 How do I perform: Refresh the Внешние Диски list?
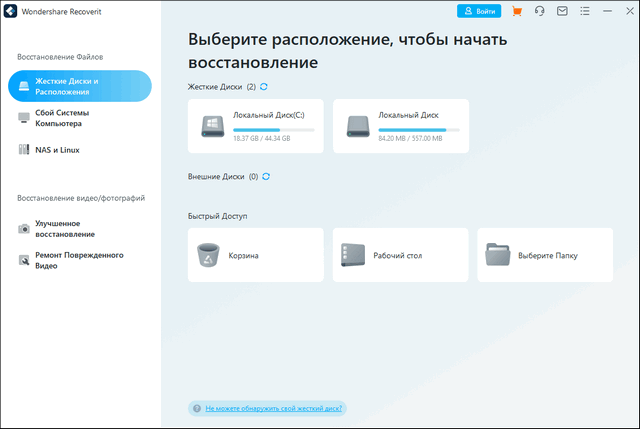266,177
